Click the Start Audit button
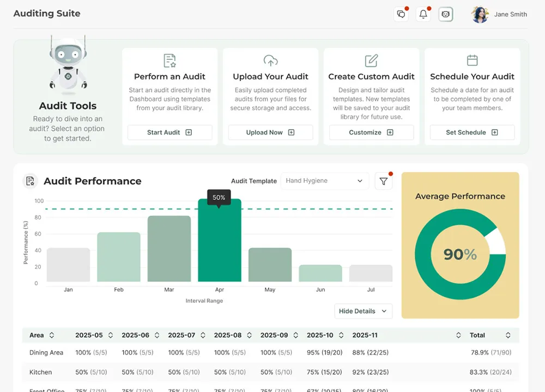Image resolution: width=545 pixels, height=392 pixels. [x=169, y=132]
